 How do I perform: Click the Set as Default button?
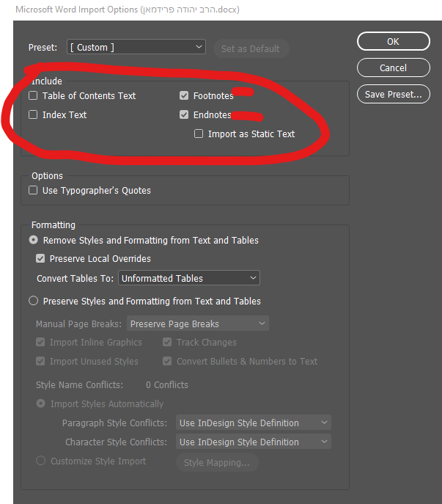pos(251,48)
